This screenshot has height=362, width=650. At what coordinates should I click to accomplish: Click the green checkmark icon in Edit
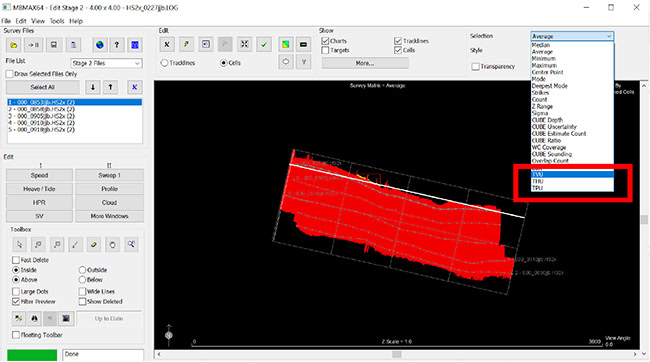pyautogui.click(x=264, y=44)
